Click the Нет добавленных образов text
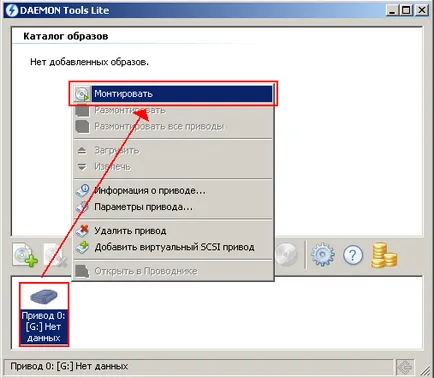Viewport: 434px width, 378px height. [89, 62]
